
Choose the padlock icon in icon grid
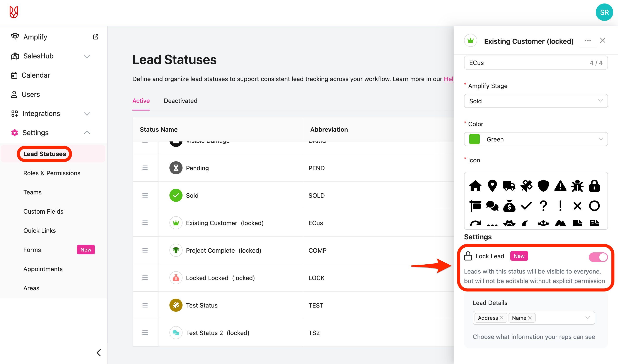pos(594,186)
